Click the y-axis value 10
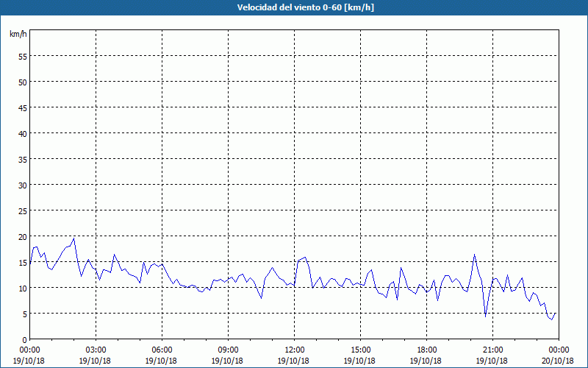588x368 pixels. (23, 288)
